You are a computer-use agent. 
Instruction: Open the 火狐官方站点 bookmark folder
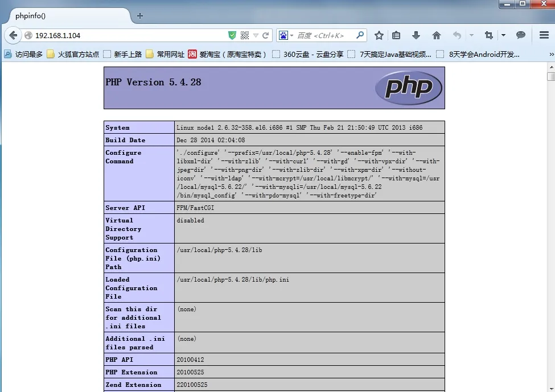pyautogui.click(x=73, y=54)
